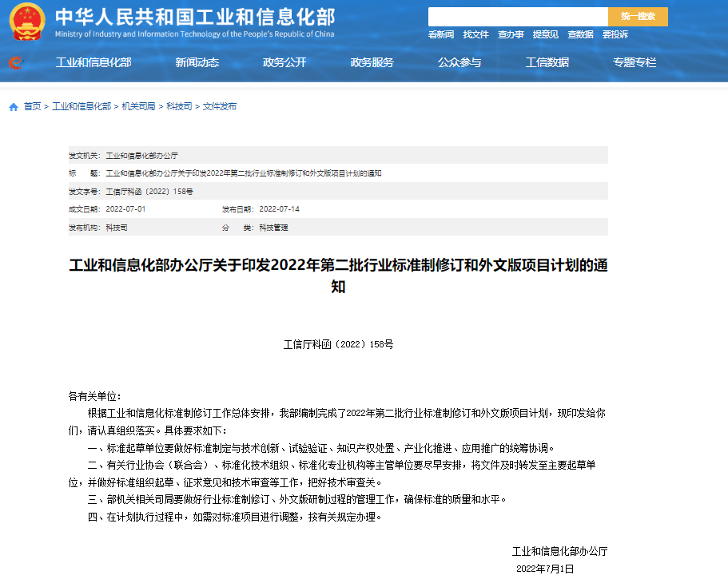Select the 公众参与 navigation menu
728x579 pixels.
pos(459,62)
